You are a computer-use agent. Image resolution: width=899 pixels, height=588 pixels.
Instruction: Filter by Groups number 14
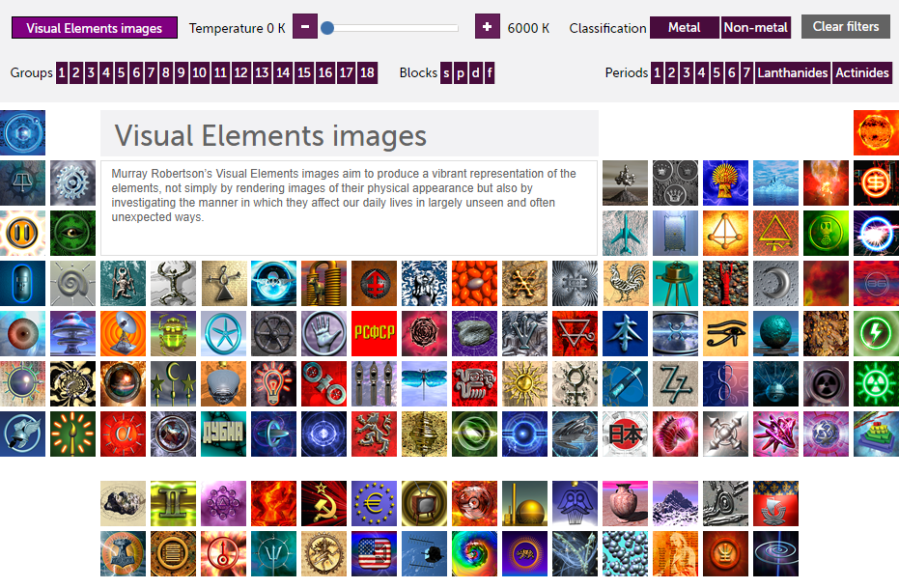(283, 72)
